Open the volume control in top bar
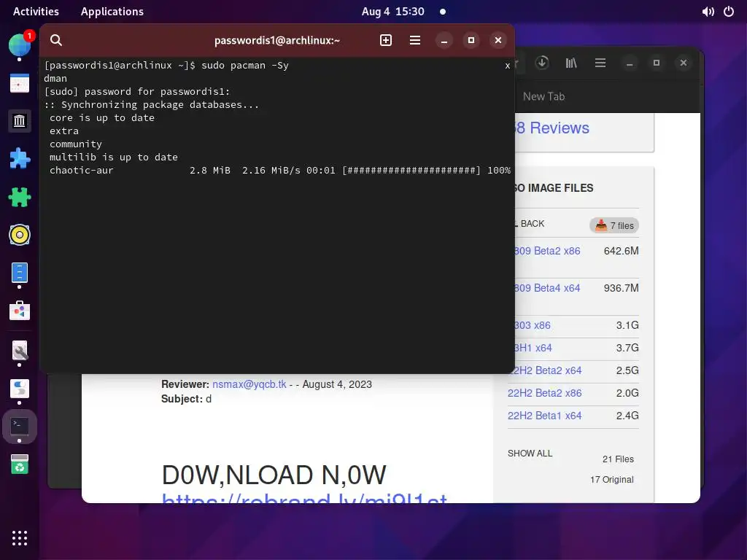This screenshot has height=560, width=747. tap(708, 12)
